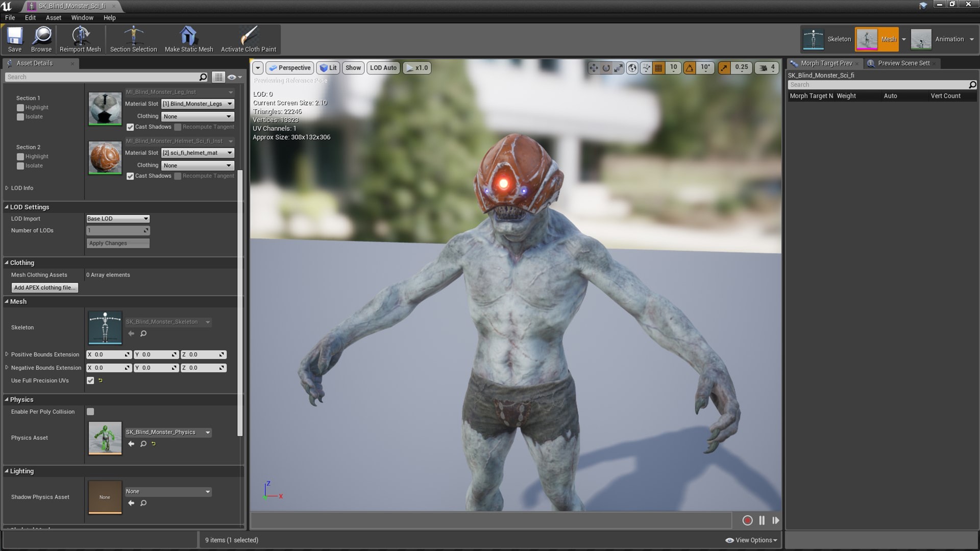This screenshot has width=980, height=551.
Task: Open the Asset menu
Action: 53,17
